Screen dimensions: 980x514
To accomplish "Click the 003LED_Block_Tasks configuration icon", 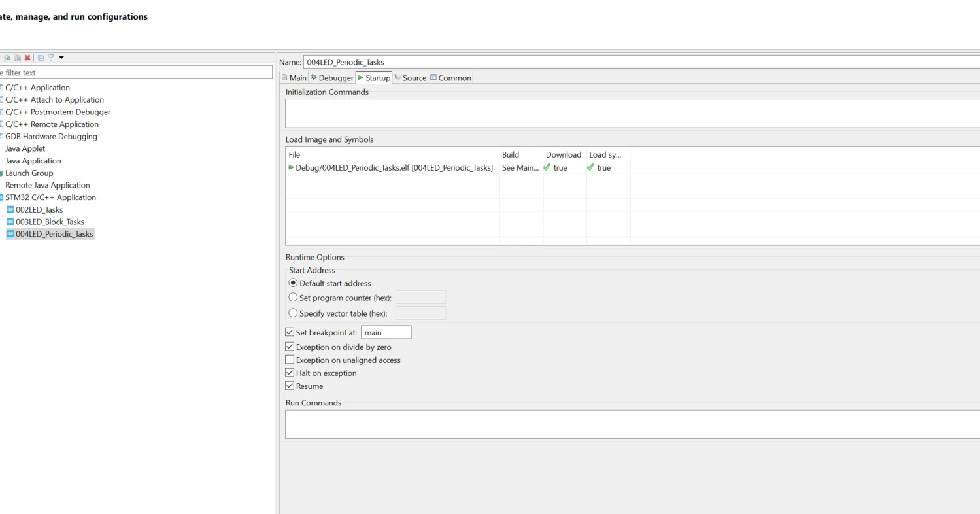I will pos(10,222).
